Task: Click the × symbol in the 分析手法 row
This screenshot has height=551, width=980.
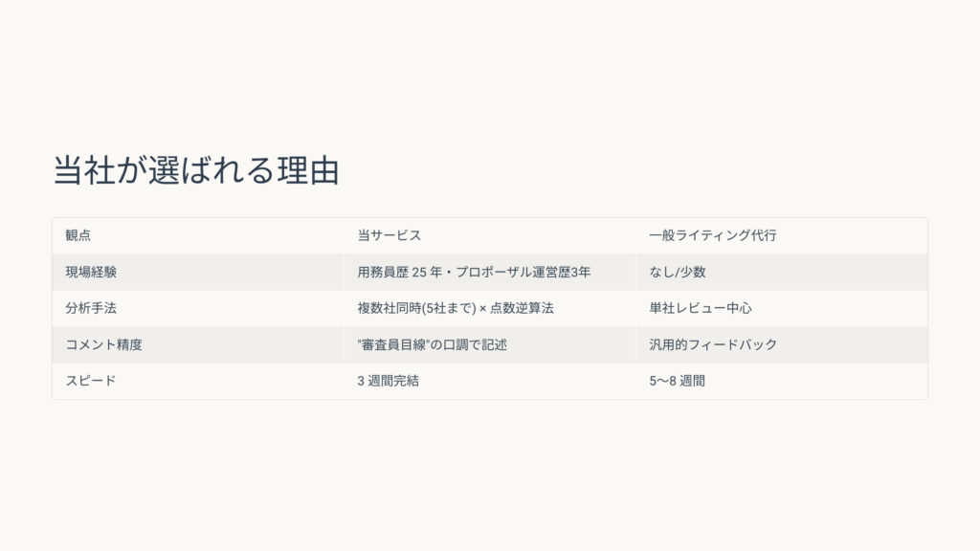Action: (483, 308)
